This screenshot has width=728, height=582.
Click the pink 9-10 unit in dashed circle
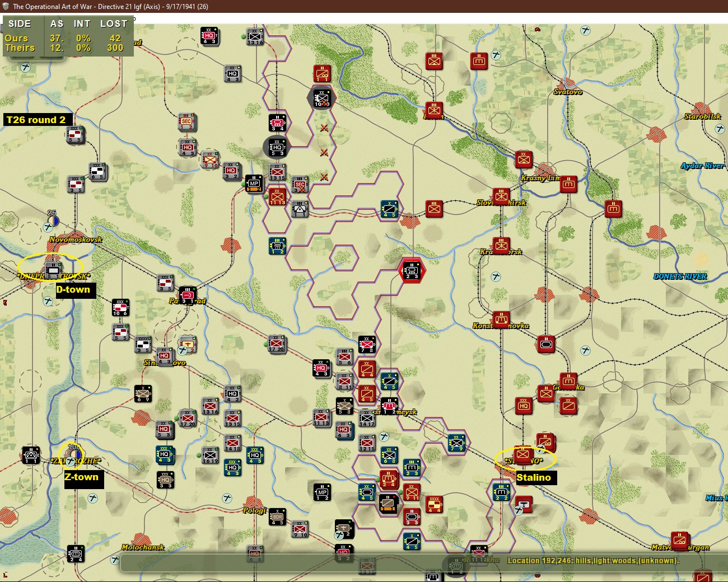210,160
